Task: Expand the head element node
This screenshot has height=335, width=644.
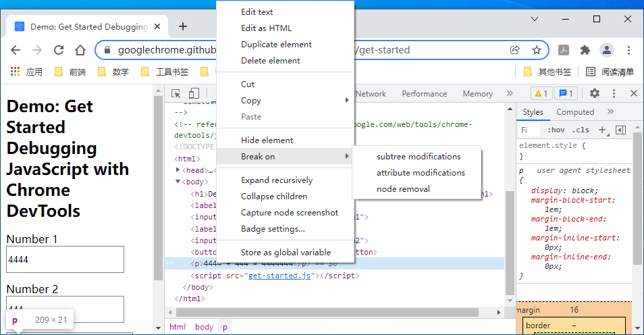Action: pyautogui.click(x=178, y=170)
